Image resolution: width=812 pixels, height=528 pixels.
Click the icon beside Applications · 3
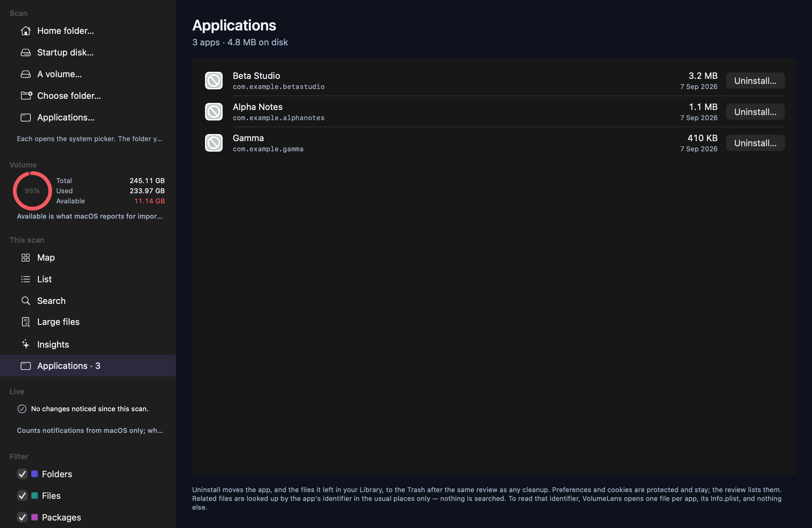(26, 366)
